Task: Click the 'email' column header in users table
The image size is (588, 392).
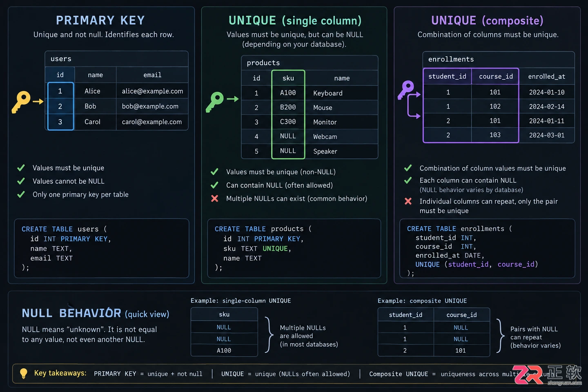Action: click(152, 75)
